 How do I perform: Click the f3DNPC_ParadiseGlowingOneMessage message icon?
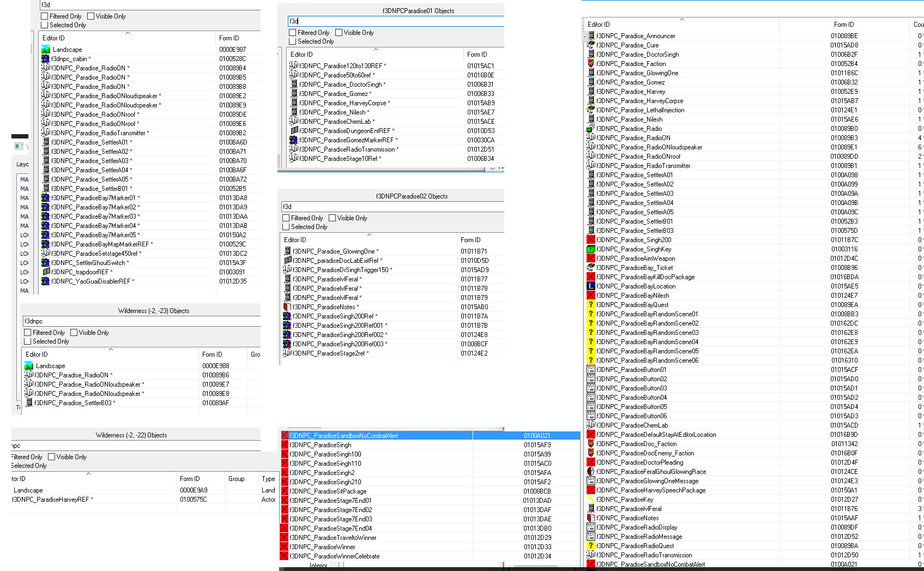tap(590, 481)
